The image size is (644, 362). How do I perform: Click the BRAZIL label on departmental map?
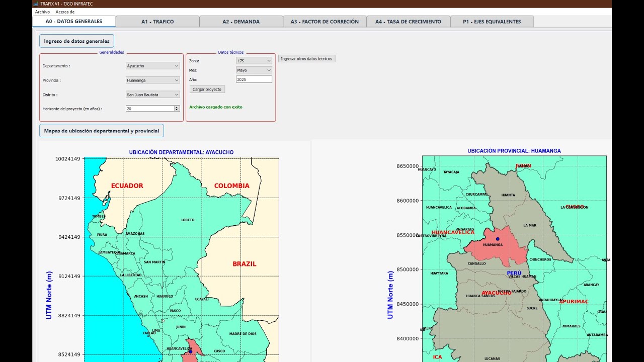(245, 263)
